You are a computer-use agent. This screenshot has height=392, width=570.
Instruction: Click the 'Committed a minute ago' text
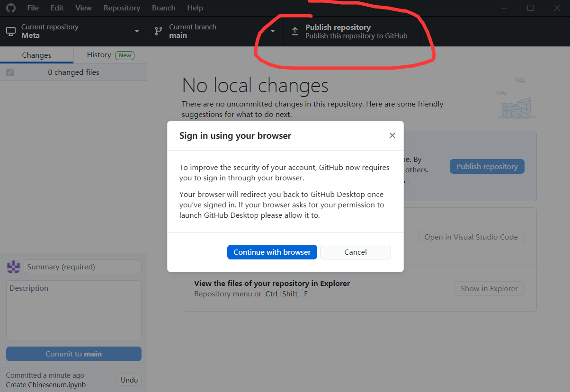(x=45, y=375)
